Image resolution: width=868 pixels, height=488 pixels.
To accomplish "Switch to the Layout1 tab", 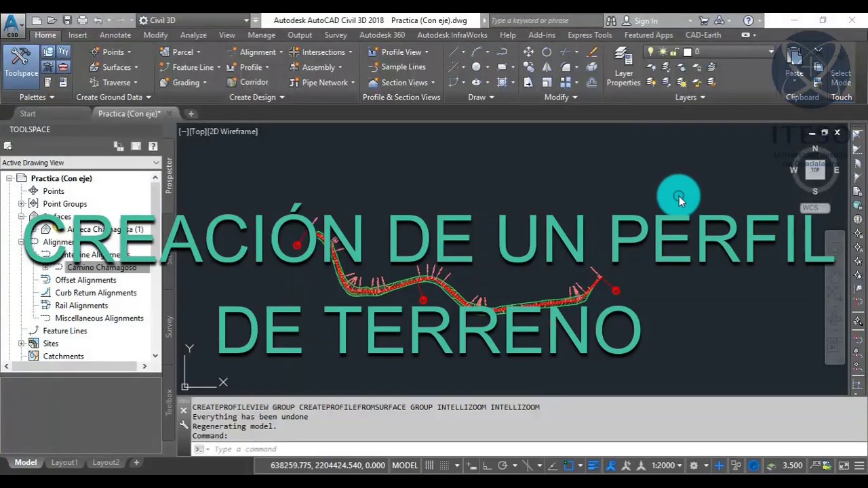I will [x=64, y=462].
